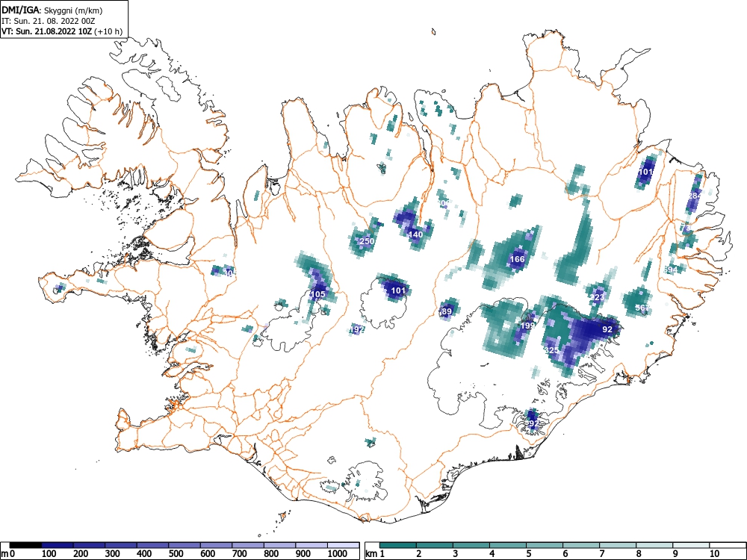Screen dimensions: 747x560
Task: Click the '8' tick on the km legend
Action: pos(639,554)
